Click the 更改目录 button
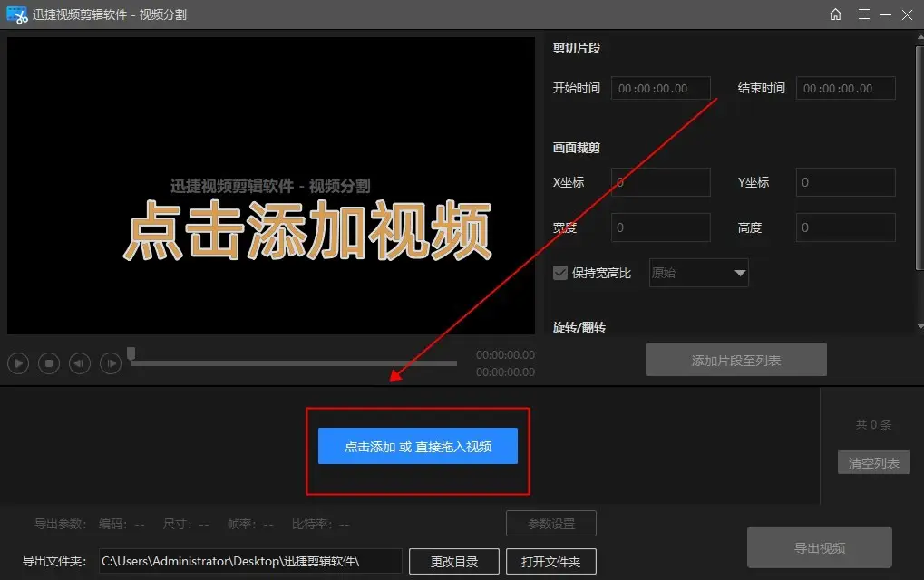This screenshot has width=924, height=580. [x=453, y=562]
